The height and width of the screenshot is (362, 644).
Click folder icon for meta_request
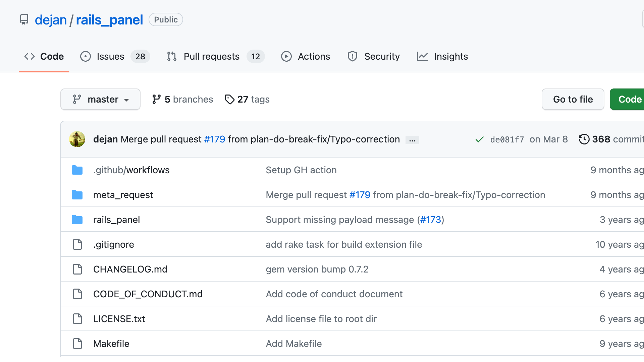coord(77,195)
